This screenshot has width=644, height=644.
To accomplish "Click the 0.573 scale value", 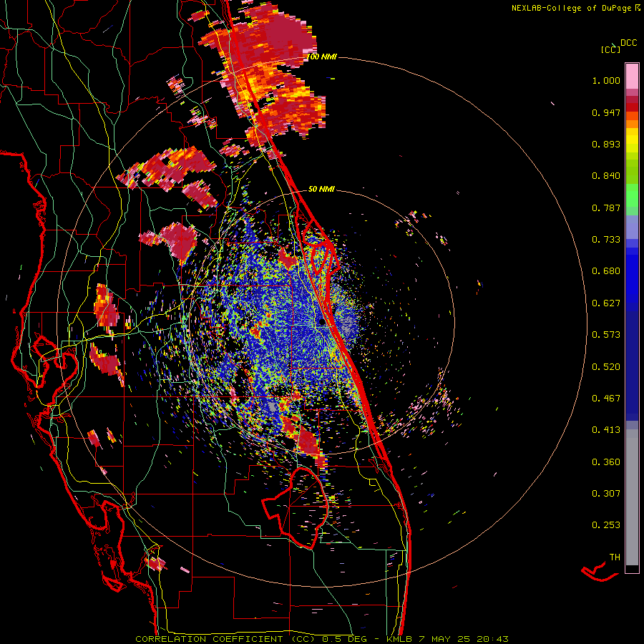I will coord(606,335).
